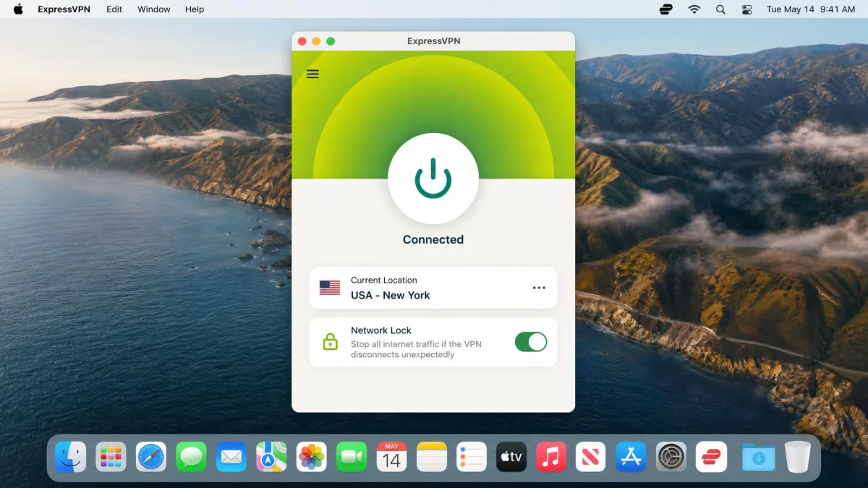
Task: Open the Window menu
Action: (154, 9)
